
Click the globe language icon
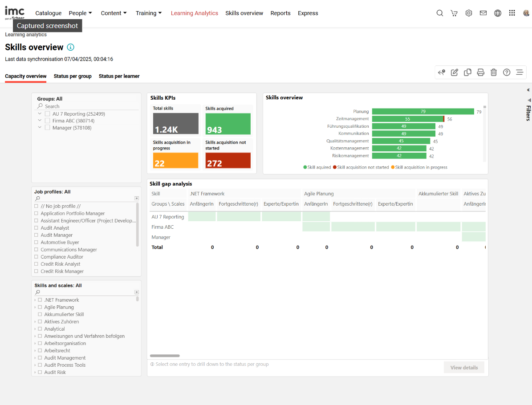click(498, 13)
